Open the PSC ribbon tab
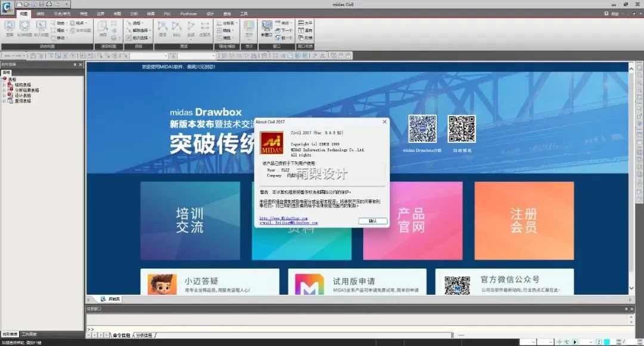644x346 pixels. pos(167,14)
